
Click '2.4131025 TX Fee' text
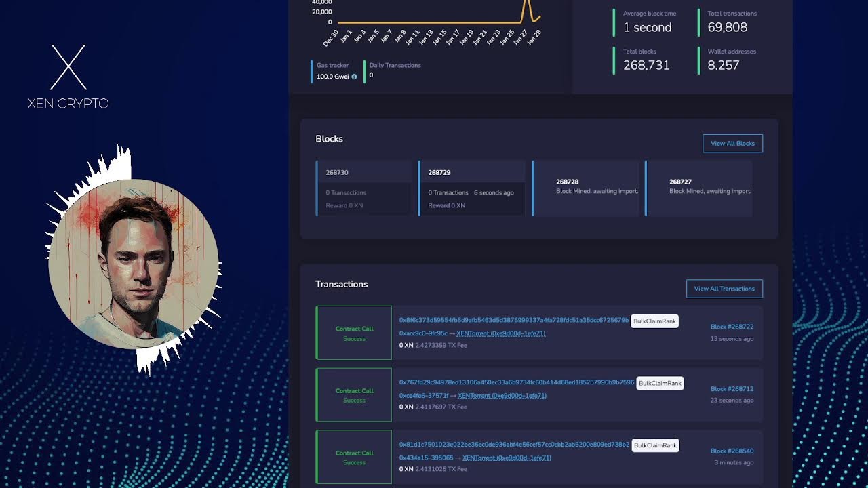click(441, 469)
